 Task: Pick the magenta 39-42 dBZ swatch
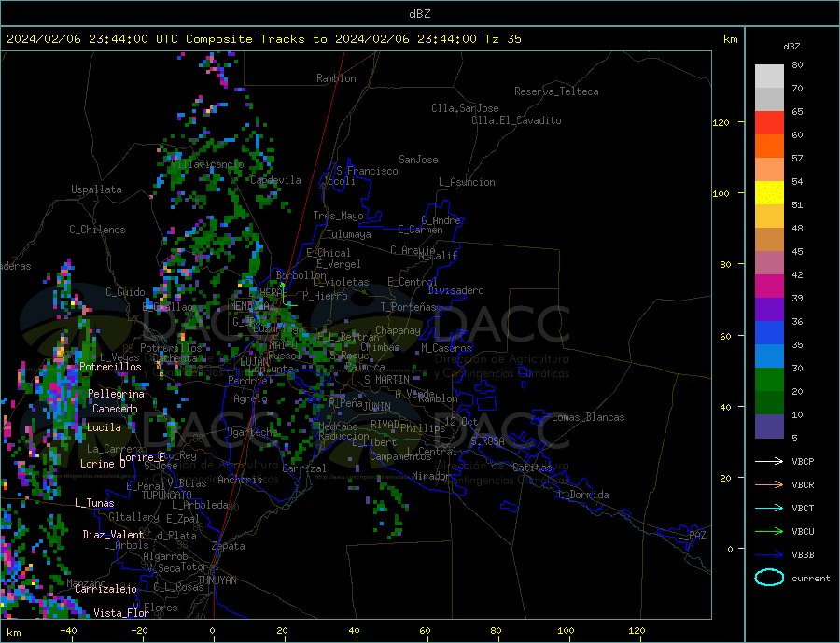click(769, 287)
